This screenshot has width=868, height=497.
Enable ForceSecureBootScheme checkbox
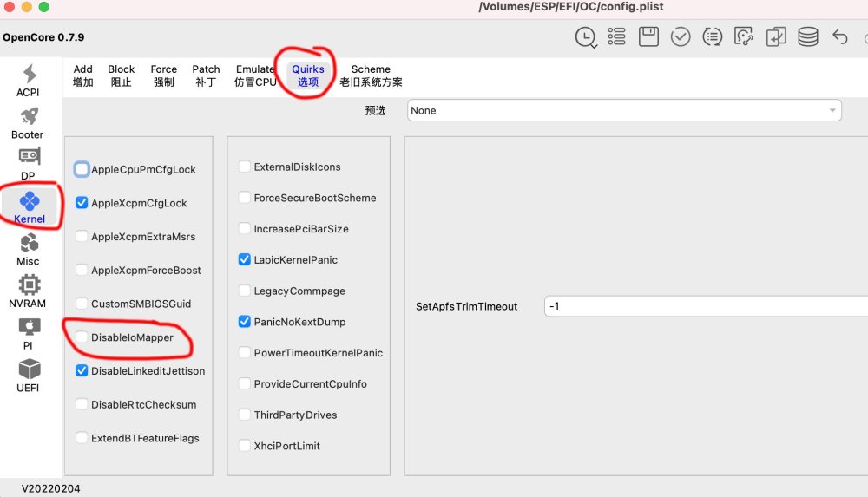(244, 198)
